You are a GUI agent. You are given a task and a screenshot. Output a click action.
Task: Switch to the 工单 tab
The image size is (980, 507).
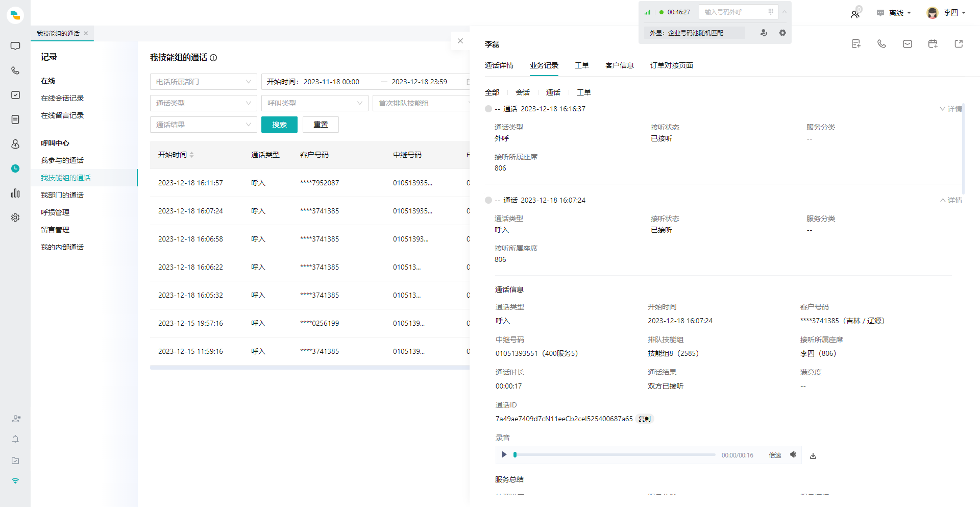582,65
